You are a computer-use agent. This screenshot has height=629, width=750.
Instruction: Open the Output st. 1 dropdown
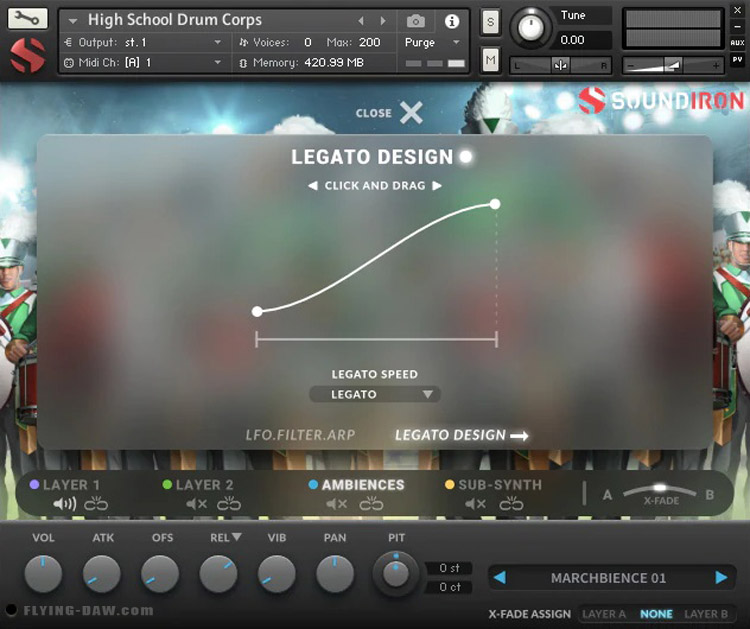coord(143,43)
